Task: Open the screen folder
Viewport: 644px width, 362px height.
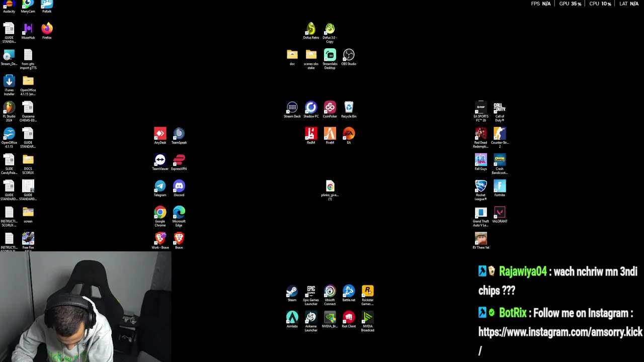Action: 28,215
